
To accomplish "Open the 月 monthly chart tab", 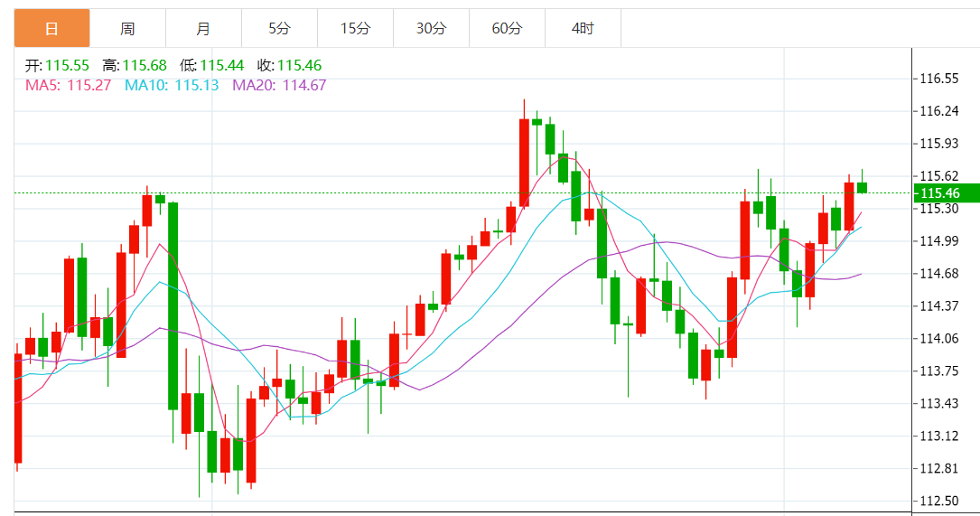I will (203, 29).
